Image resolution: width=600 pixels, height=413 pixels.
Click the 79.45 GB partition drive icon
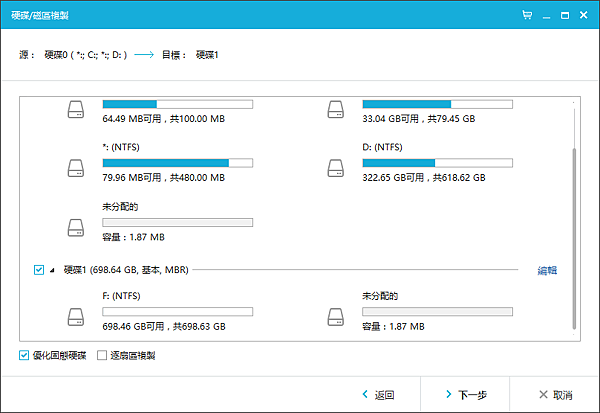point(336,110)
